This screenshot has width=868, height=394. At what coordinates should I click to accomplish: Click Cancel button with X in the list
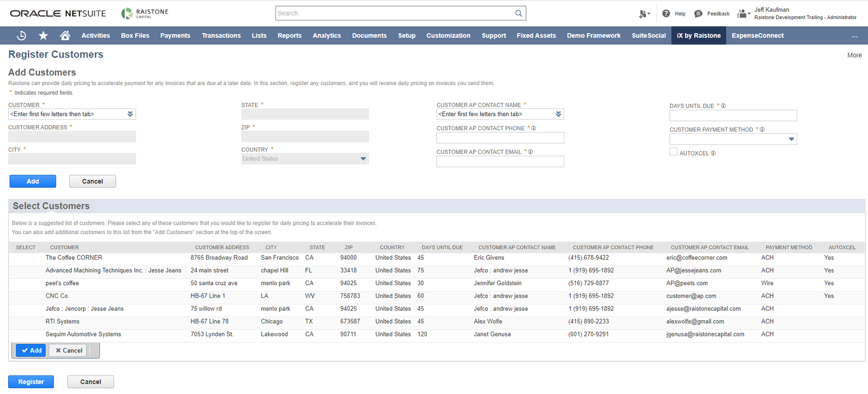(x=68, y=351)
